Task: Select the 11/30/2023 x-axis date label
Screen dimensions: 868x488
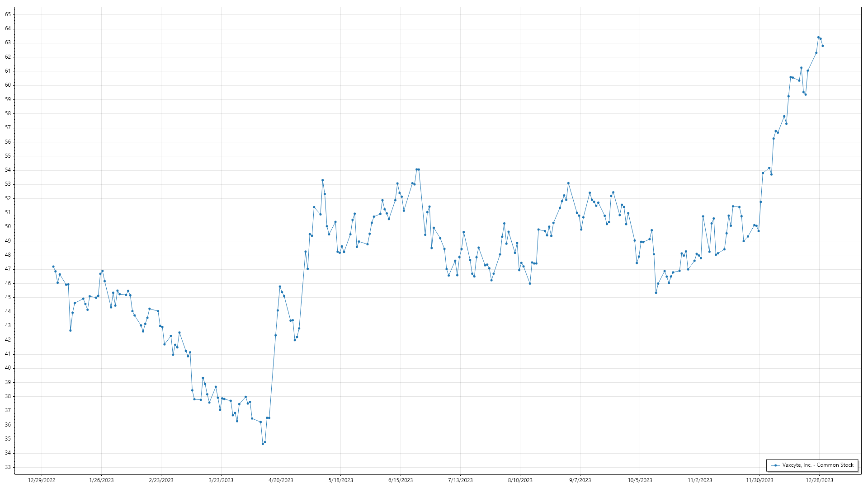Action: click(759, 480)
